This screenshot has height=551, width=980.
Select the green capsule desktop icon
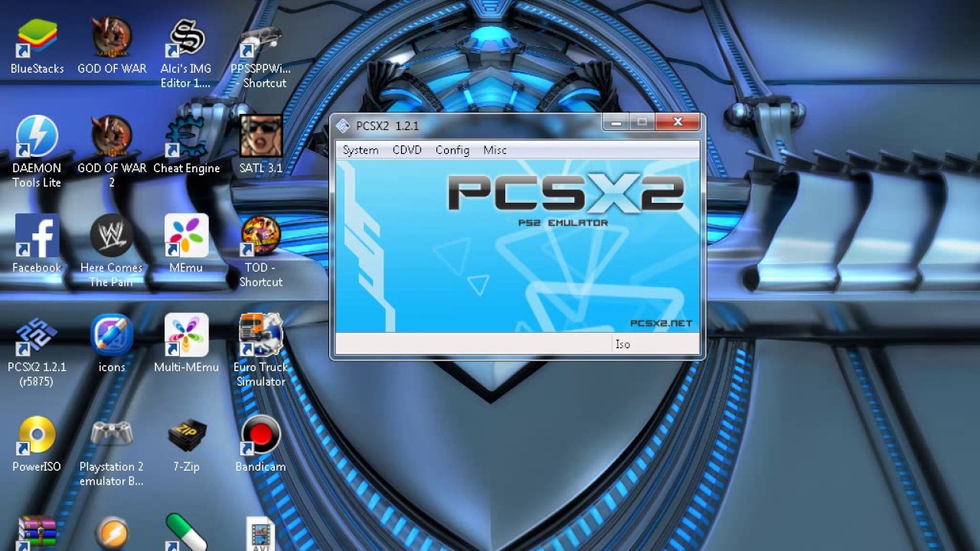coord(186,533)
